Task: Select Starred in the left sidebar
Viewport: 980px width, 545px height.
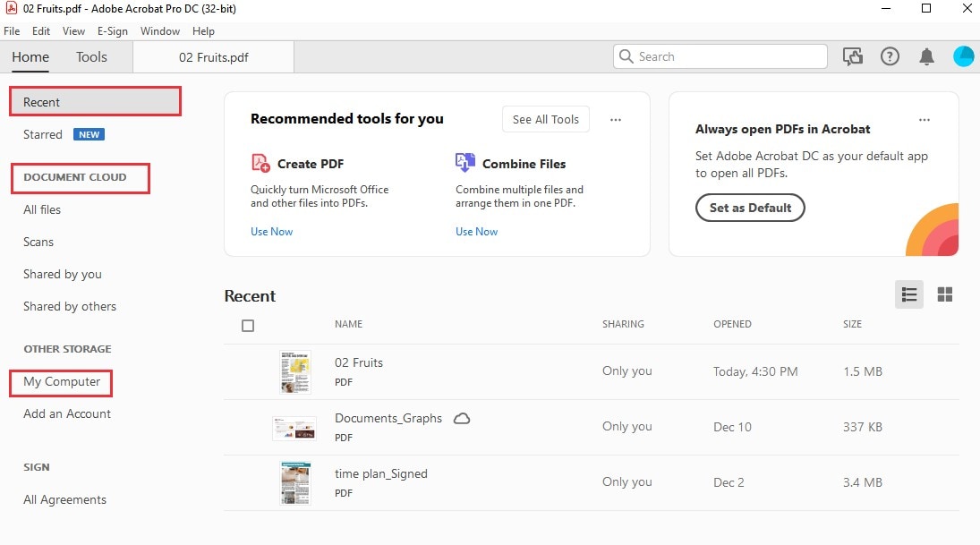Action: (42, 134)
